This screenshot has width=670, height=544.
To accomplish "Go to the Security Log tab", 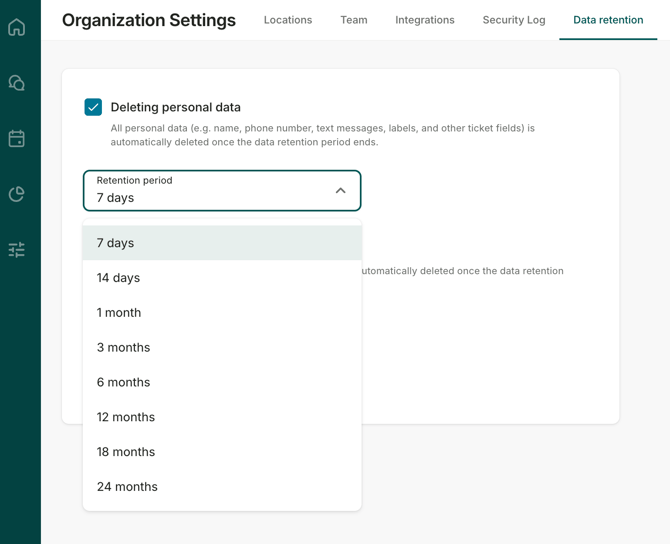I will coord(514,20).
